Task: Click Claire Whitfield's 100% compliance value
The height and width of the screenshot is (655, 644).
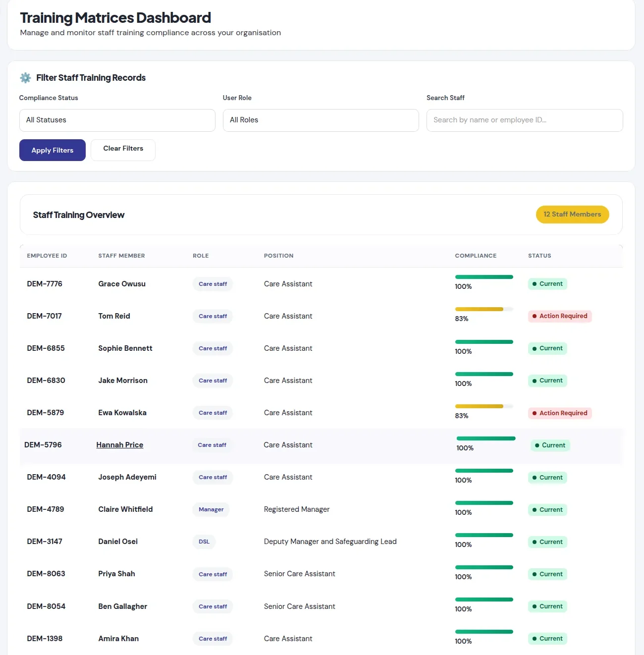Action: pos(463,512)
